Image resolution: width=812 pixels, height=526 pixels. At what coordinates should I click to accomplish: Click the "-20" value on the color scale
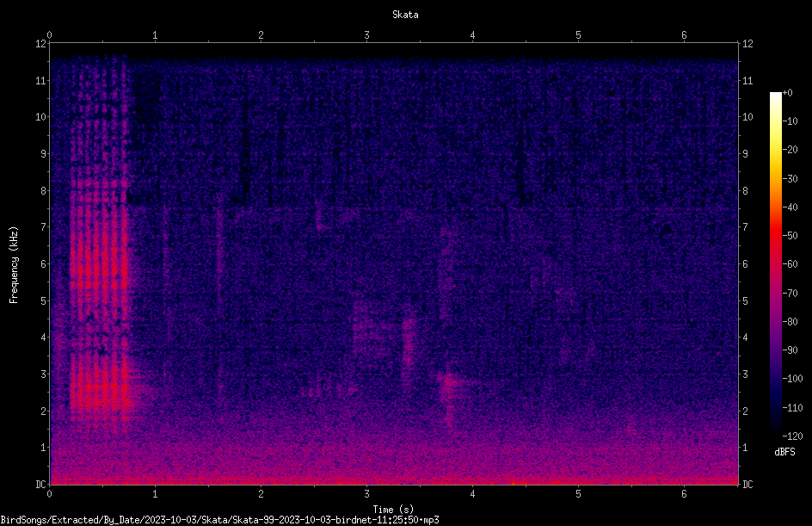[790, 150]
